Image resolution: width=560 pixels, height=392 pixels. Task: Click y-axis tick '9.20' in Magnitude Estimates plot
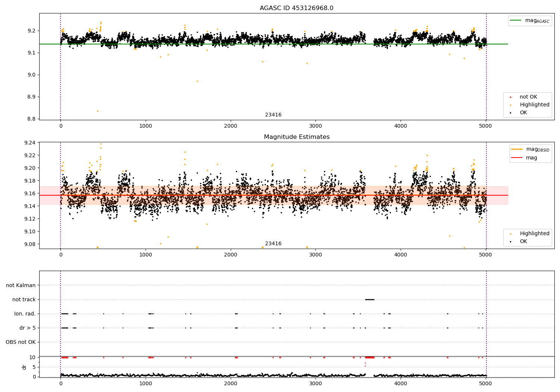pyautogui.click(x=30, y=168)
